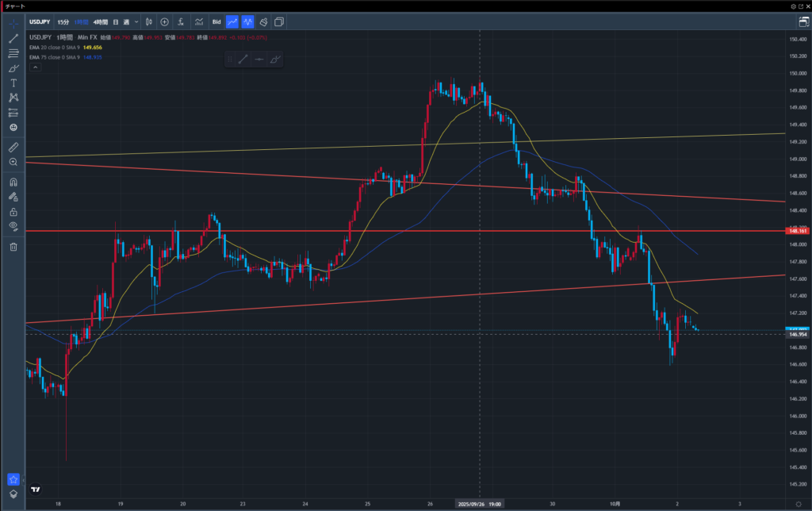
Task: Click the ruler measure tool
Action: pos(13,148)
